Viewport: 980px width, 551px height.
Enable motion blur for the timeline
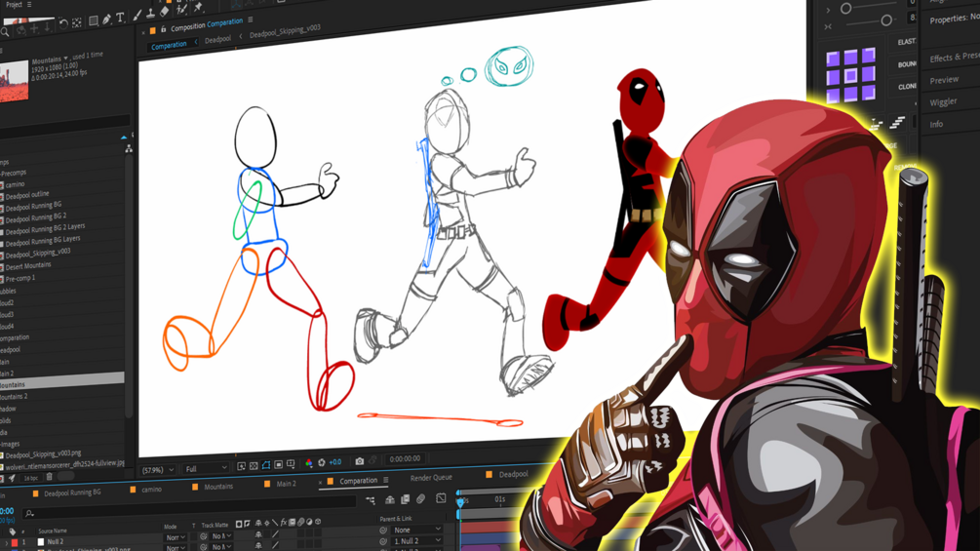pyautogui.click(x=420, y=498)
